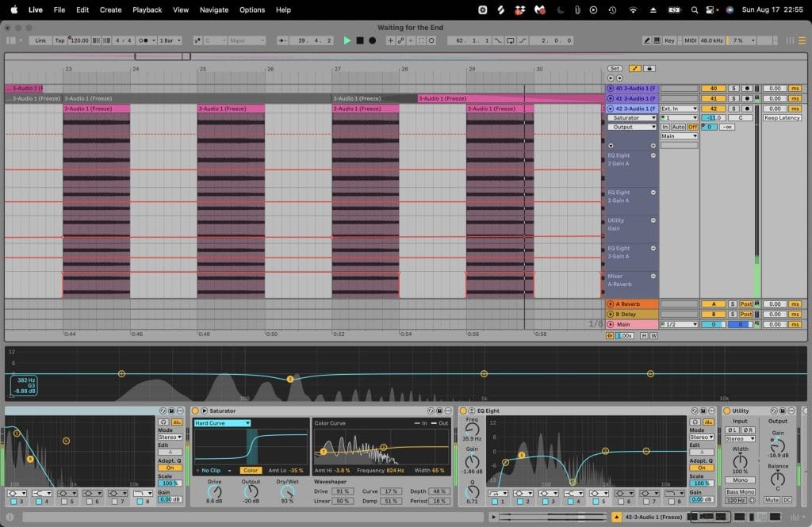This screenshot has width=812, height=527.
Task: Open the Saturator hot-swap preset icon
Action: [x=431, y=411]
